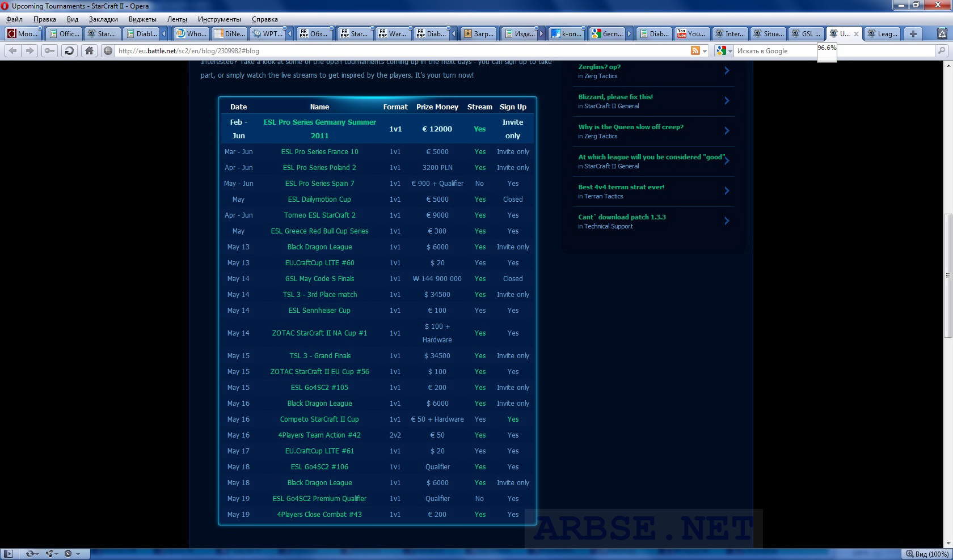Click the 'Искать в Google' search field

[834, 51]
